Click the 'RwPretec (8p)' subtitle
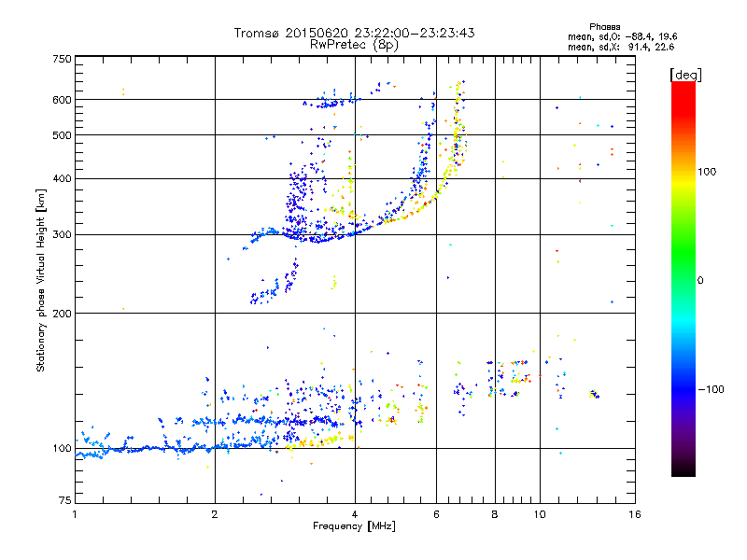The width and height of the screenshot is (747, 560). click(x=354, y=45)
